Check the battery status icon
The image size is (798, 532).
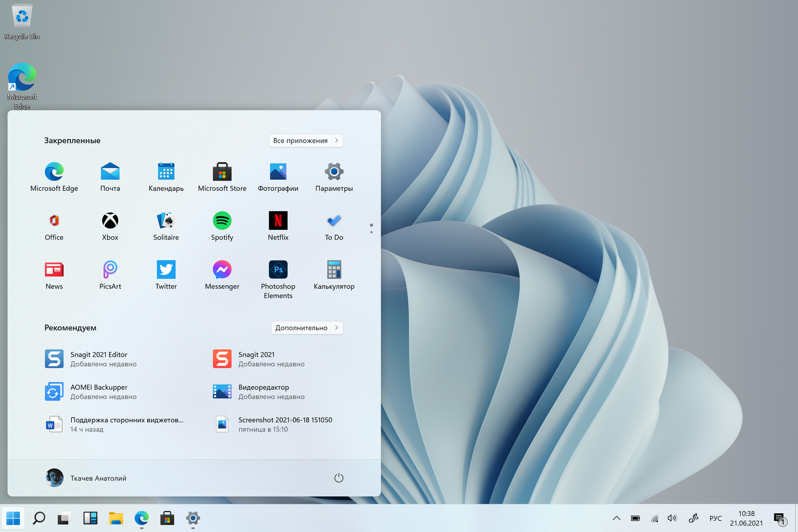635,518
